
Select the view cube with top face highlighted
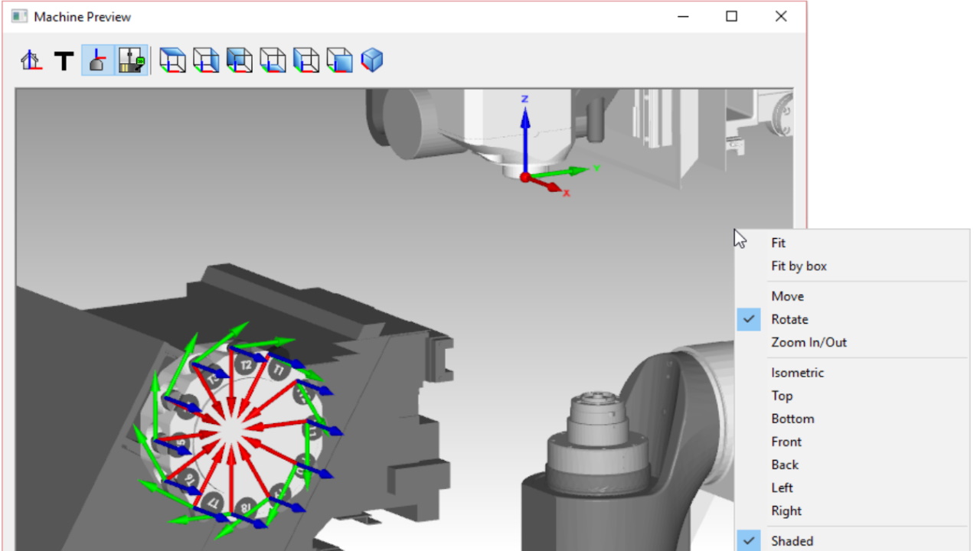172,60
